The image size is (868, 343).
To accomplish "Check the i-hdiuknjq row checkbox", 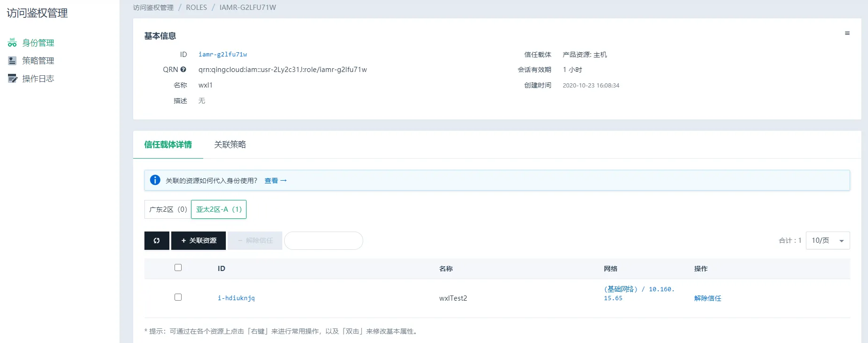I will (x=178, y=297).
